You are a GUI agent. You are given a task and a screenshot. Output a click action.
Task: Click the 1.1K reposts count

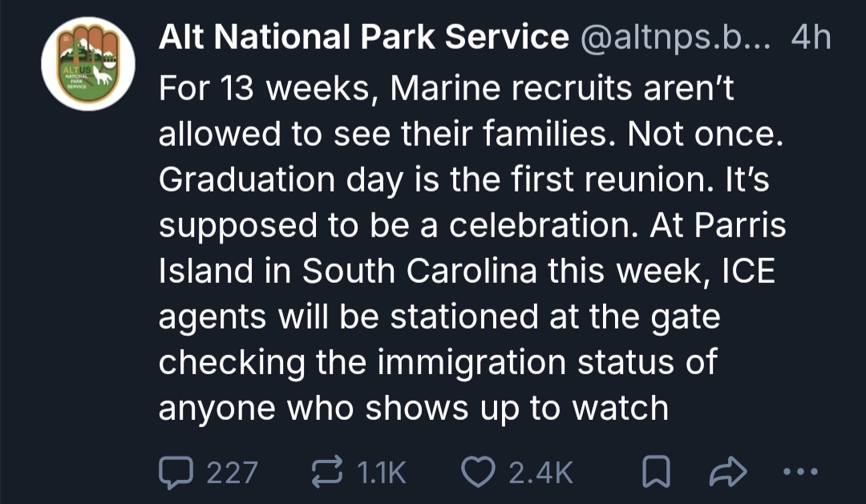click(381, 472)
